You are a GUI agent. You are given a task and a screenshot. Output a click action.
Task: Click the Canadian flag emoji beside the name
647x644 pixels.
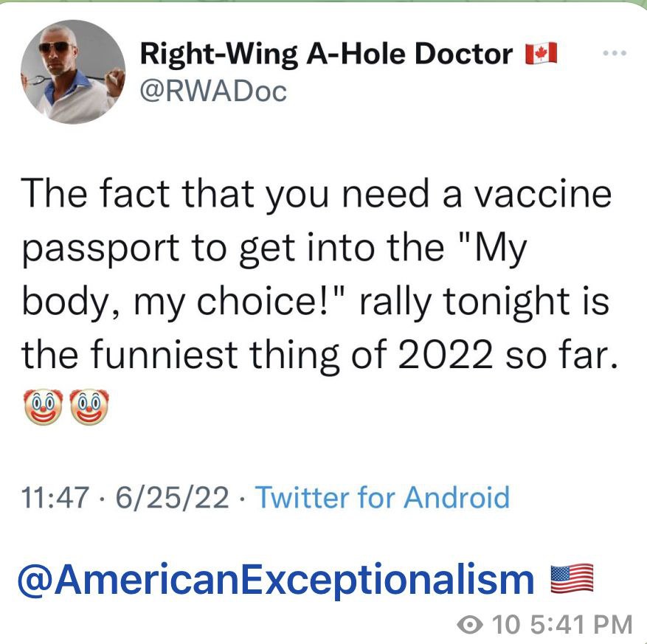540,54
